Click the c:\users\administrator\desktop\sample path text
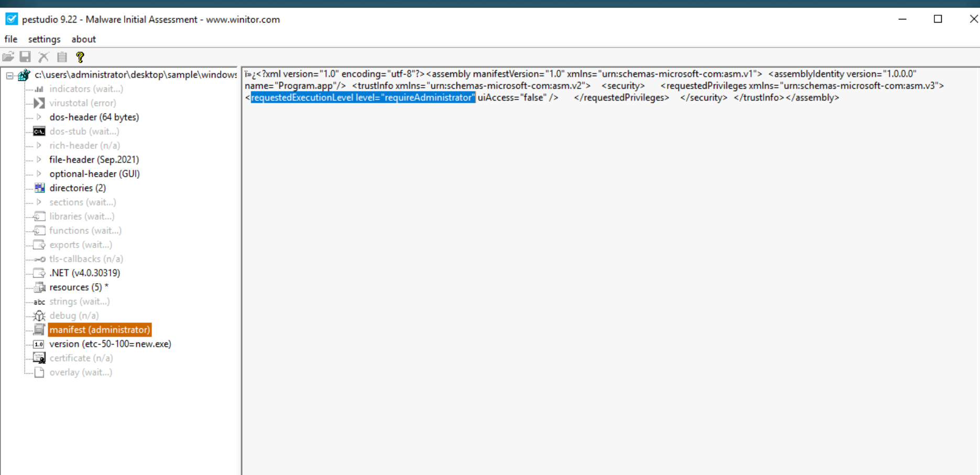The height and width of the screenshot is (475, 980). point(136,75)
